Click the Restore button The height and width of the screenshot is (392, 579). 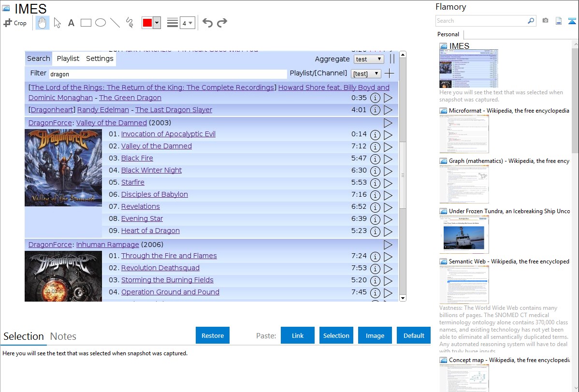213,335
